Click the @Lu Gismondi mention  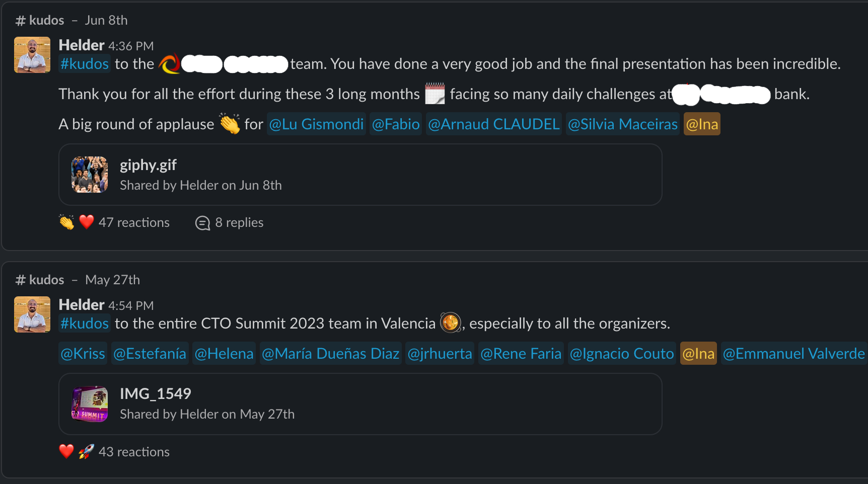[316, 124]
